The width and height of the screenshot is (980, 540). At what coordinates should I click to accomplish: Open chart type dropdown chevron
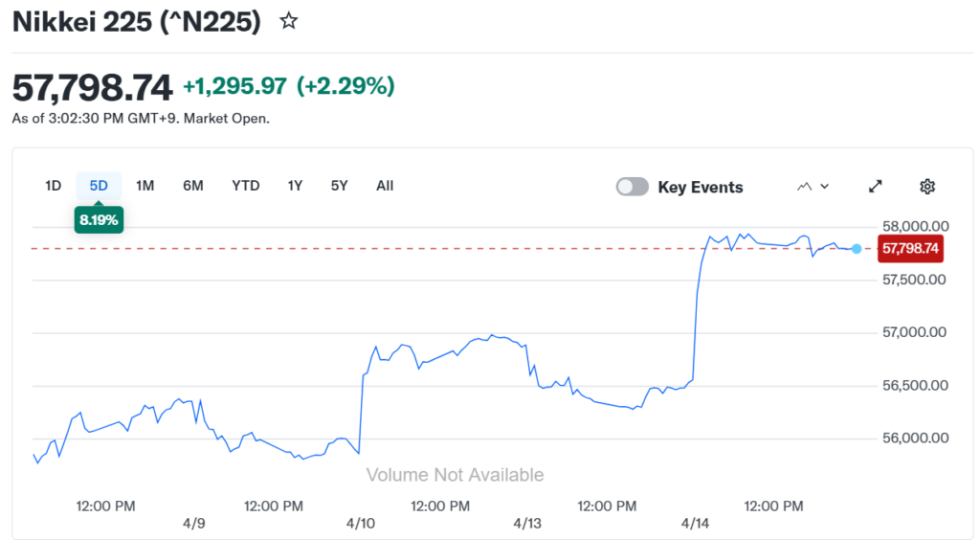824,187
